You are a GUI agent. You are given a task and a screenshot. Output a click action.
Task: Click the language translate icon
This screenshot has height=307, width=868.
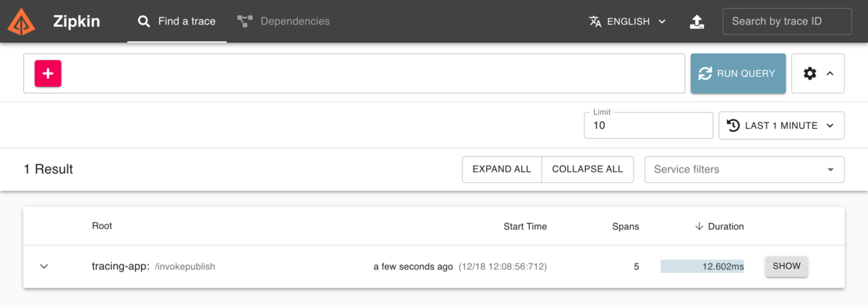pos(595,21)
